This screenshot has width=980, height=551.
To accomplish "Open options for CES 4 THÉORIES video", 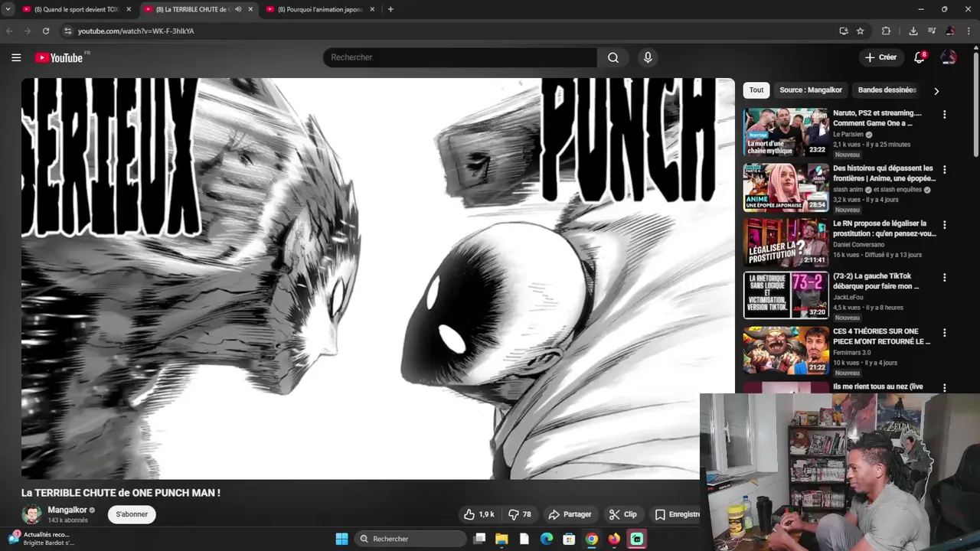I will 944,333.
